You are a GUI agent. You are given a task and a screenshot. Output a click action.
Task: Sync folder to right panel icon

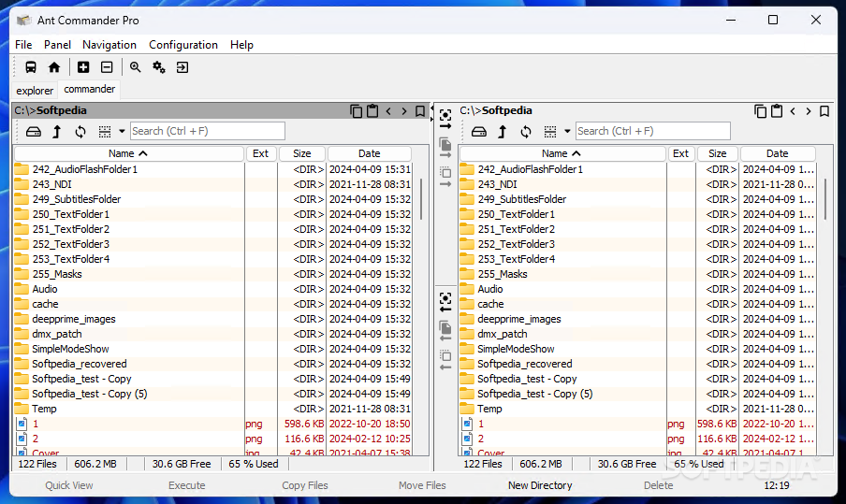(445, 119)
